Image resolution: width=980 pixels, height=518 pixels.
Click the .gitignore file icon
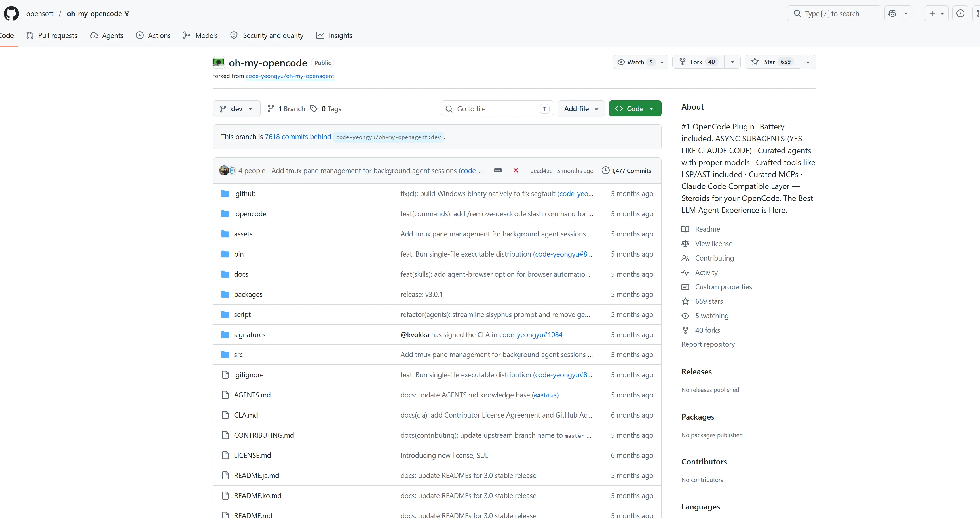[225, 375]
